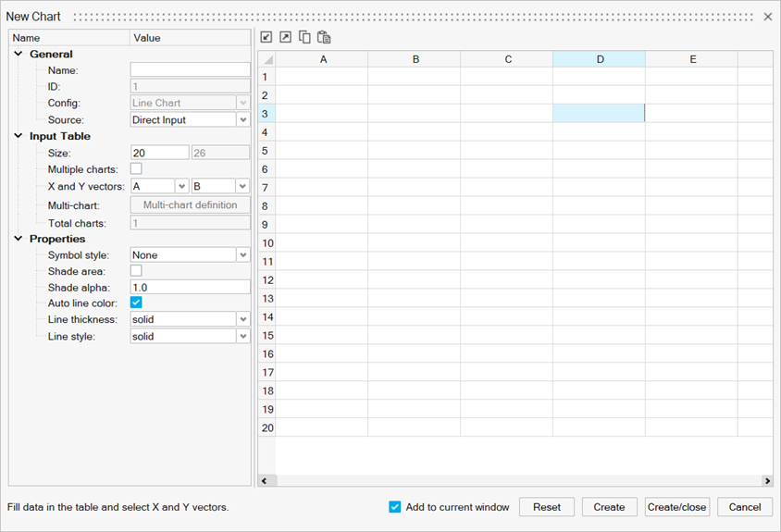Click the table's scroll left arrow
The height and width of the screenshot is (532, 781).
(264, 481)
